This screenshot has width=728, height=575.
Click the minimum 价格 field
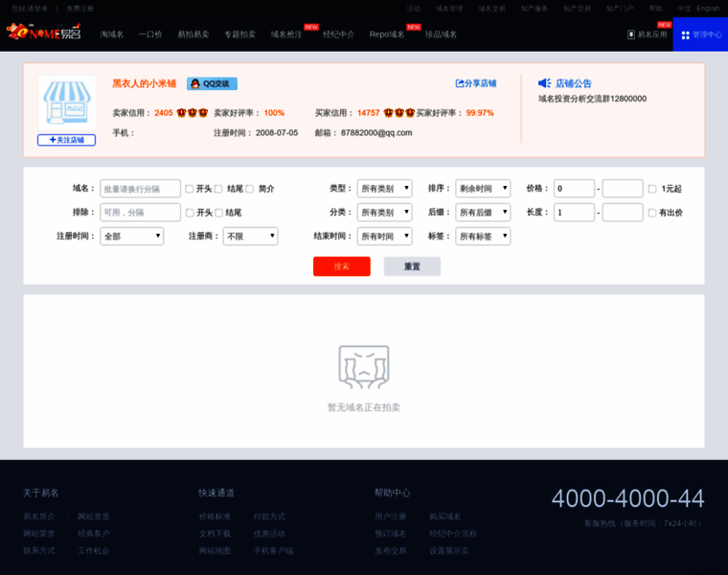[x=575, y=189]
